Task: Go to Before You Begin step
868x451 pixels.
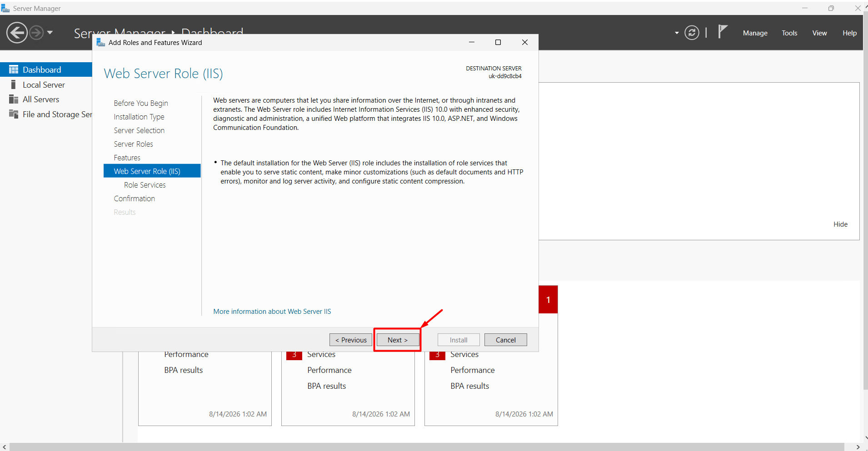Action: [x=141, y=103]
